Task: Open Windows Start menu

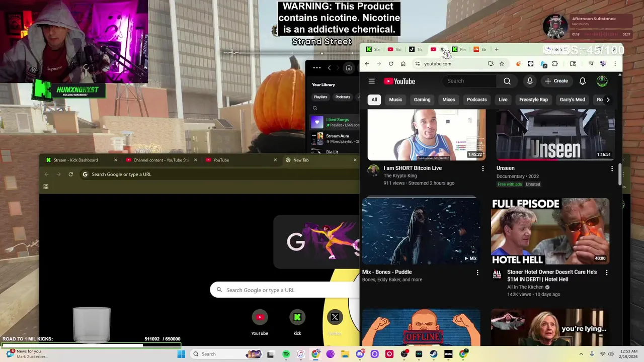Action: click(x=181, y=354)
